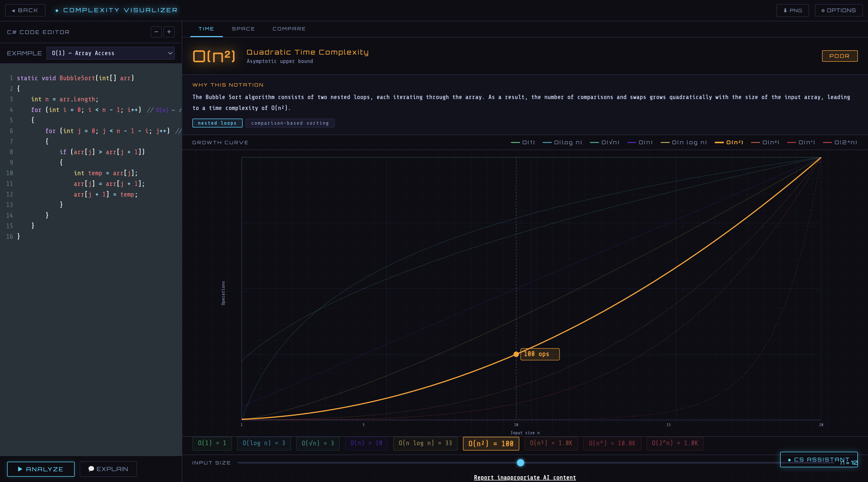
Task: Click the Analyze button
Action: click(40, 469)
